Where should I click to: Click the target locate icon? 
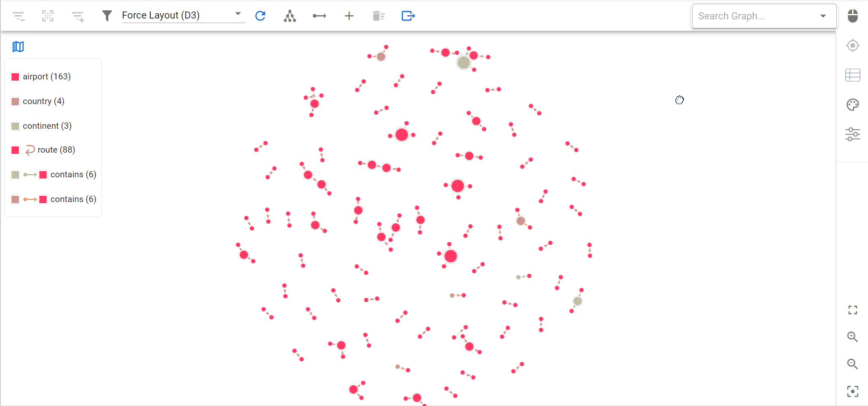click(x=853, y=45)
